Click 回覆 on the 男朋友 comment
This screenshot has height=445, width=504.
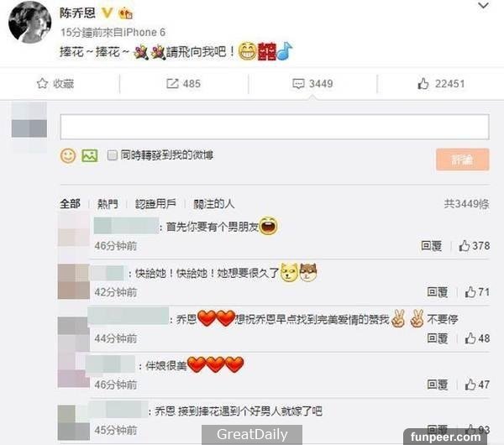(432, 246)
